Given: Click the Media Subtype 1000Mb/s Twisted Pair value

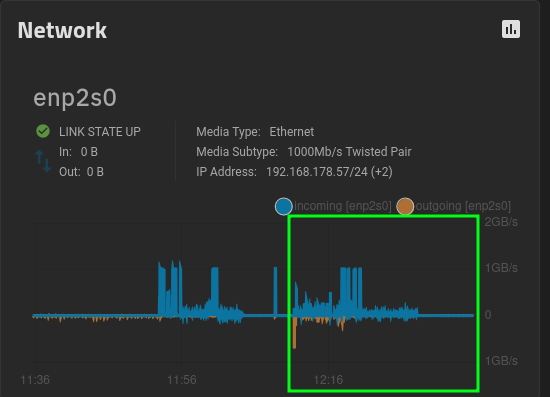Looking at the screenshot, I should tap(349, 152).
